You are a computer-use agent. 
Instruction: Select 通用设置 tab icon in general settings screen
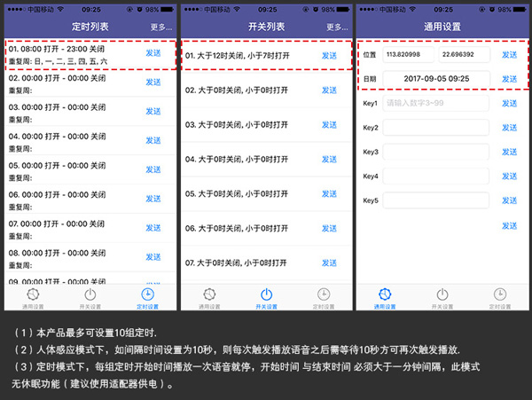coord(385,294)
